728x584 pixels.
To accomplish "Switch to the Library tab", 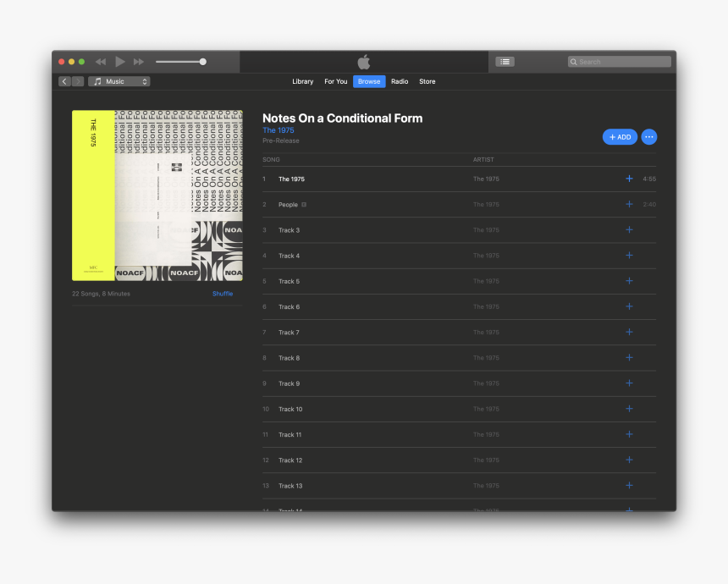I will point(302,81).
